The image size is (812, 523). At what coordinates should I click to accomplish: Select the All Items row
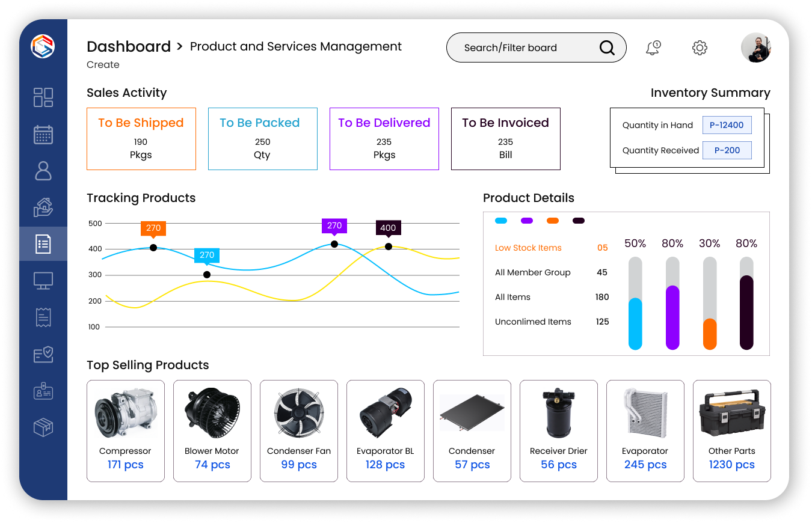click(552, 297)
